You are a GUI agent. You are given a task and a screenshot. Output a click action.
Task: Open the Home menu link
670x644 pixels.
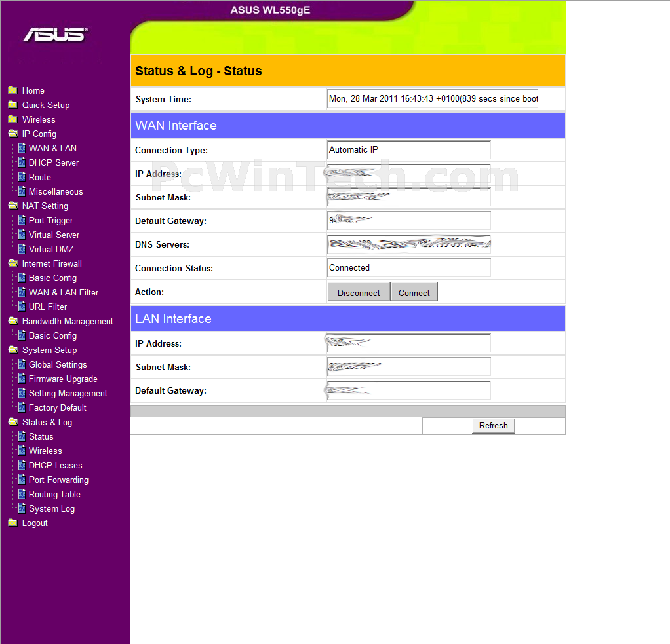(33, 90)
